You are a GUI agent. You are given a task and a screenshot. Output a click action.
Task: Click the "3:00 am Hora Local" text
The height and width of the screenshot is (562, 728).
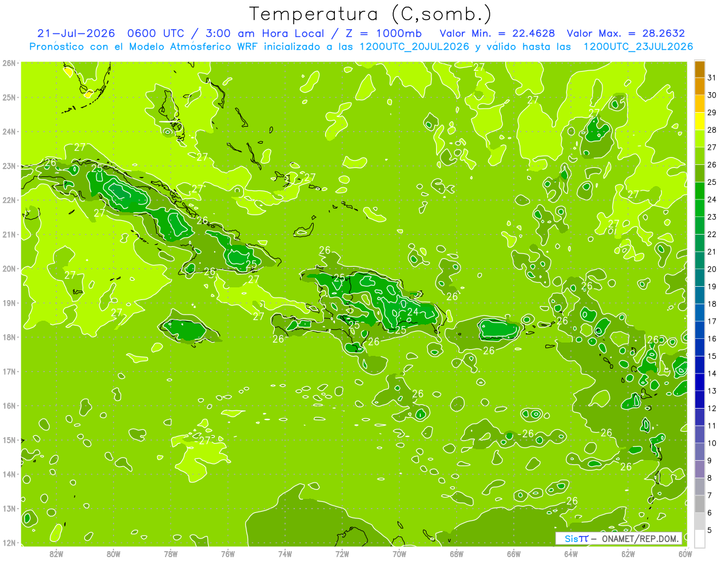(266, 33)
